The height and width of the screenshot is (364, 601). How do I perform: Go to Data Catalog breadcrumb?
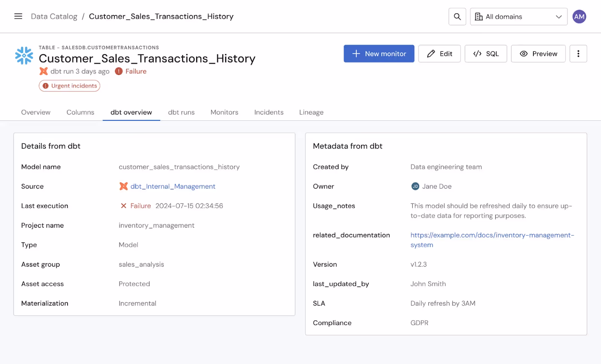pos(54,17)
